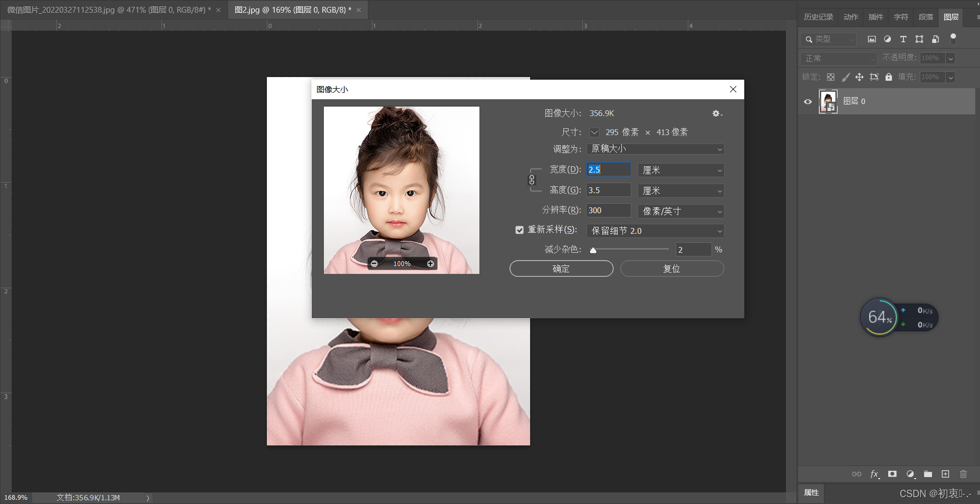
Task: Lock layer position with move icon
Action: point(859,77)
